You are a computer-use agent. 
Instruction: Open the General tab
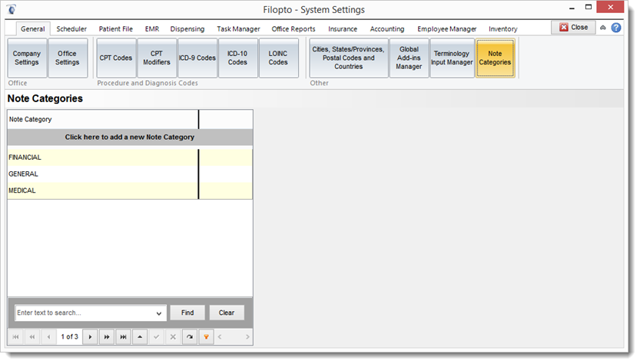tap(32, 29)
